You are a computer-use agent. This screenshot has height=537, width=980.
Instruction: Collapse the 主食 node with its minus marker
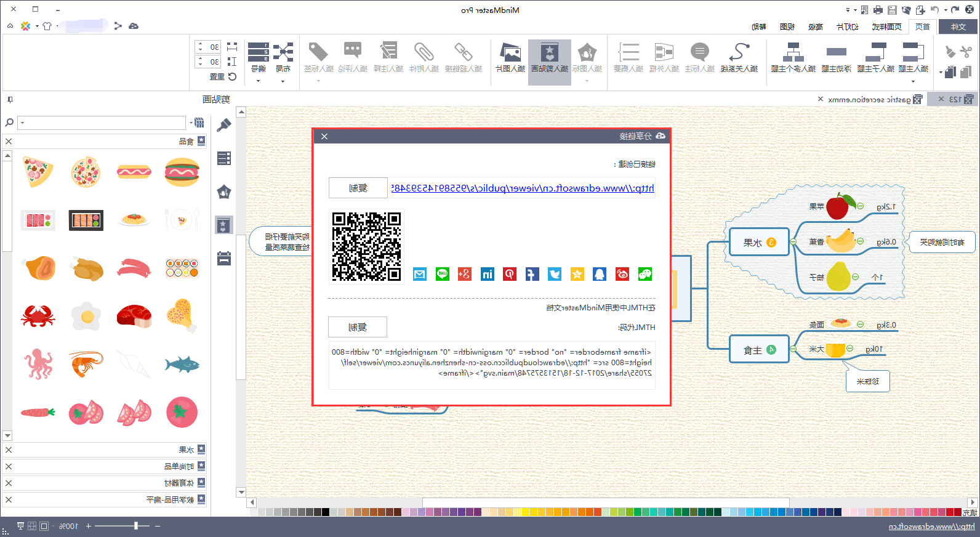[x=794, y=349]
